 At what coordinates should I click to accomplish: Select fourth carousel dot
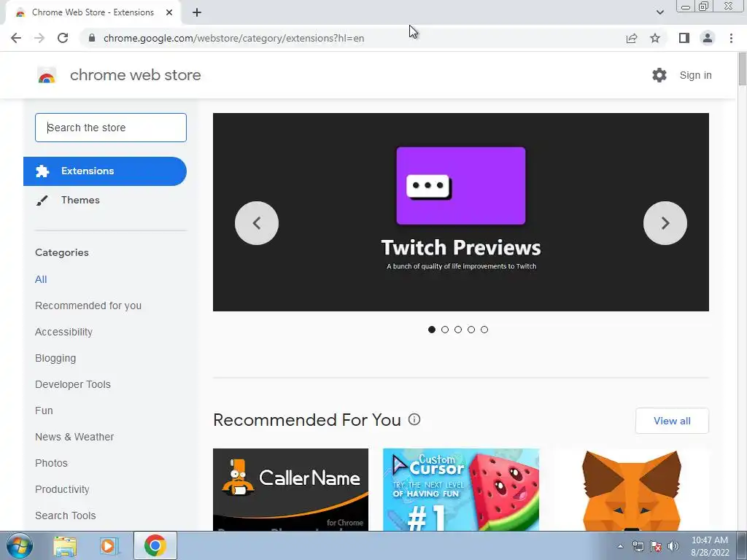pos(471,330)
